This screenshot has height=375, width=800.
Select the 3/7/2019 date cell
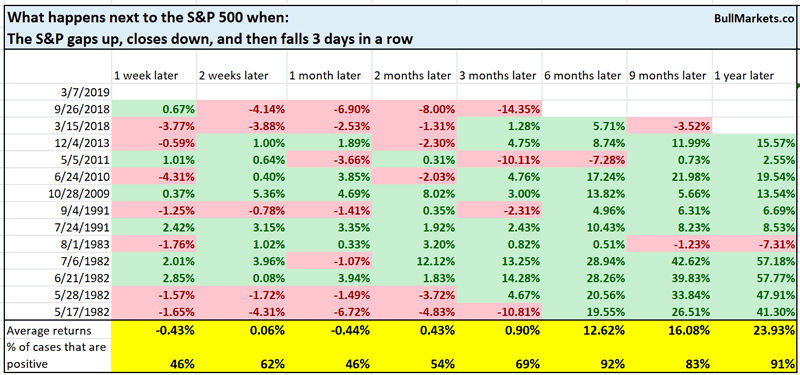[x=58, y=92]
